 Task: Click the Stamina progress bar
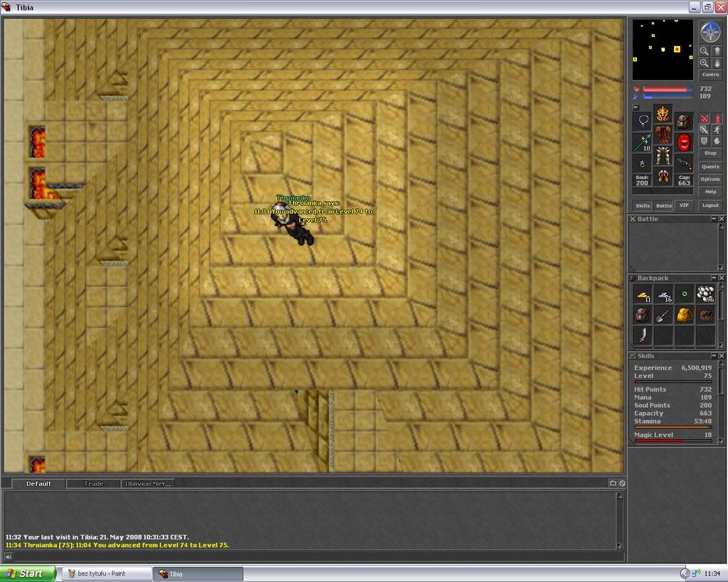point(673,427)
